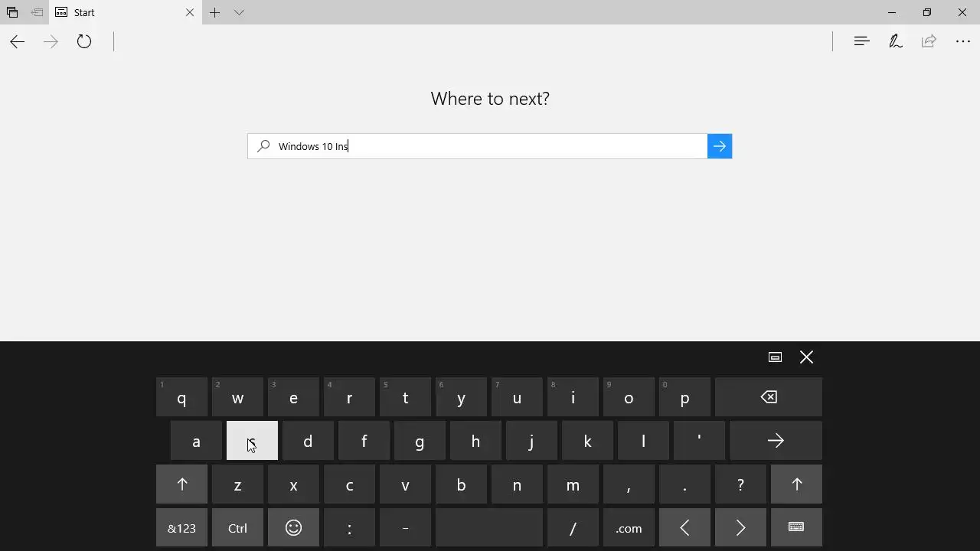Open the Hub (favorites, reading list)

(x=861, y=41)
